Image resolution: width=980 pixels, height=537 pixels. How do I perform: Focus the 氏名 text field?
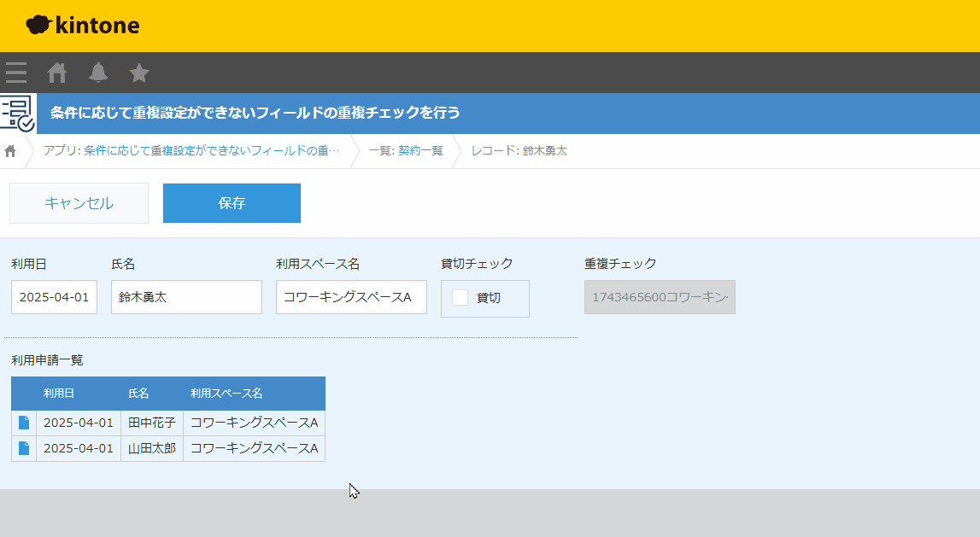point(186,297)
